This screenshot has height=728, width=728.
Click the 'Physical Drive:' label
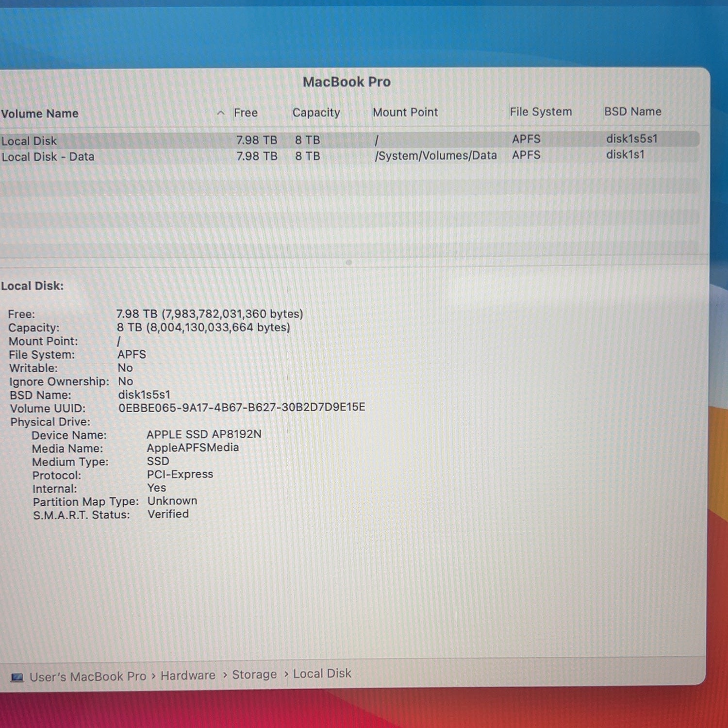tap(50, 422)
